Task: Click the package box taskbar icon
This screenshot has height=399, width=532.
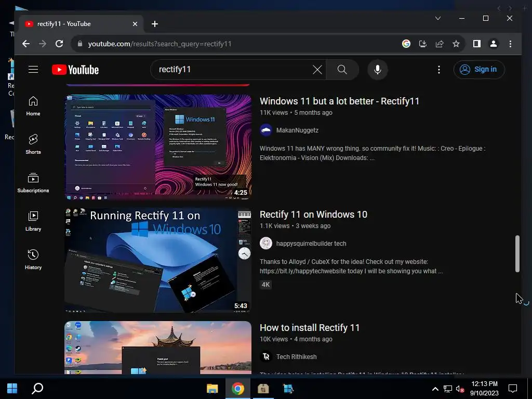Action: click(x=263, y=388)
